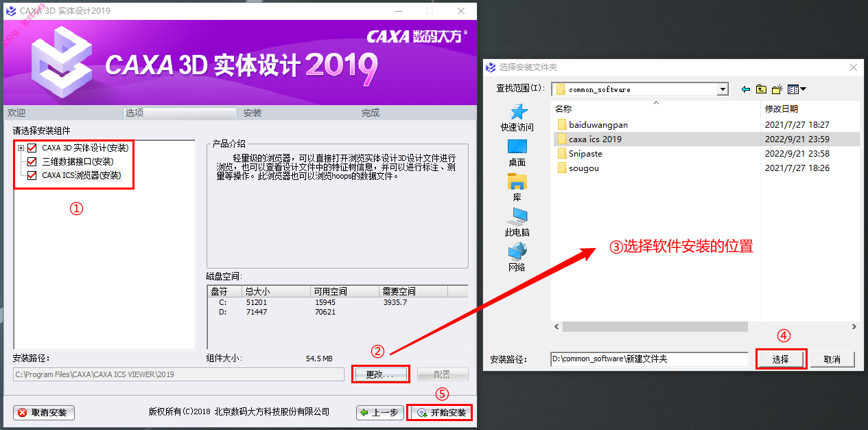
Task: Sort files by 名称 column header
Action: coord(656,109)
